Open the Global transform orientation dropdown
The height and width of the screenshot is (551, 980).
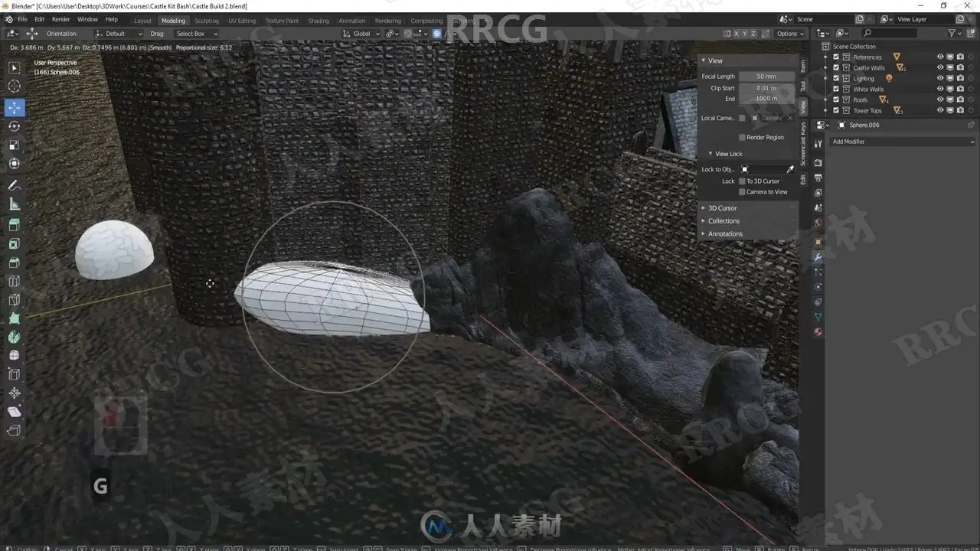[361, 34]
